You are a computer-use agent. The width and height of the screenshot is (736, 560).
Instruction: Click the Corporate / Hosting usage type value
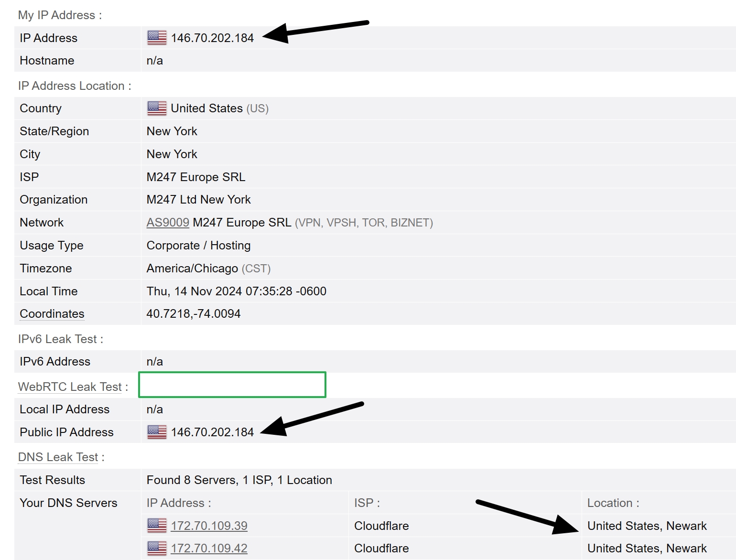pyautogui.click(x=198, y=245)
